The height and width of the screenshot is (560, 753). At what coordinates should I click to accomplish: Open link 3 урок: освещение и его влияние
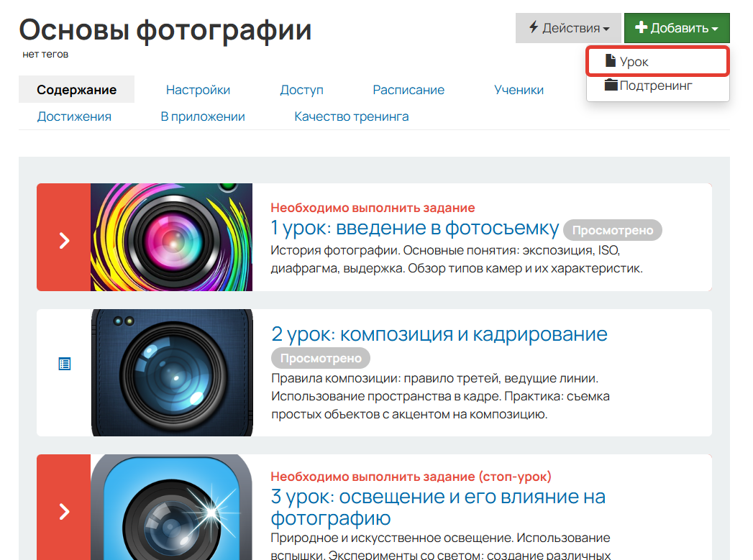coord(438,508)
